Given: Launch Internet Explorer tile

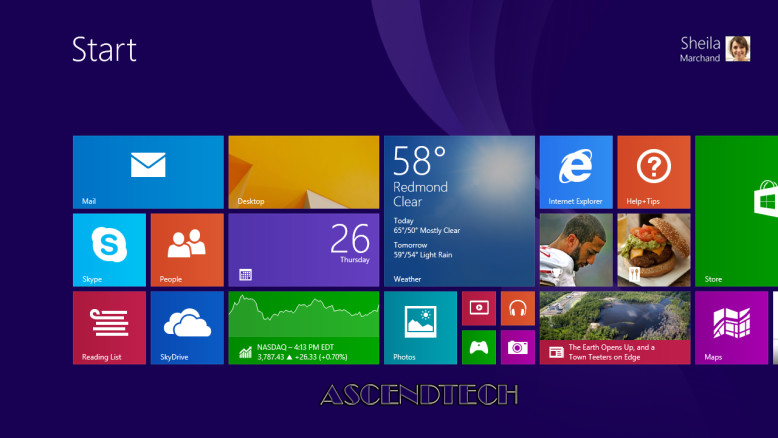Looking at the screenshot, I should (576, 172).
